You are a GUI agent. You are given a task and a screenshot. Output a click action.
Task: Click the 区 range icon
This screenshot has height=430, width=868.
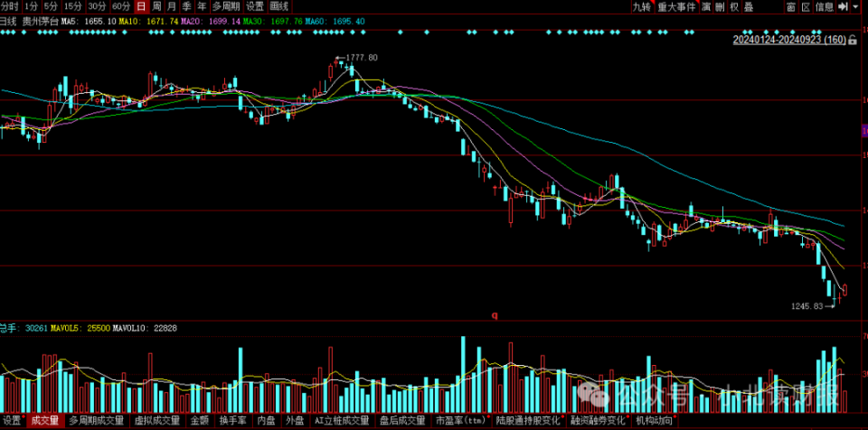[806, 6]
